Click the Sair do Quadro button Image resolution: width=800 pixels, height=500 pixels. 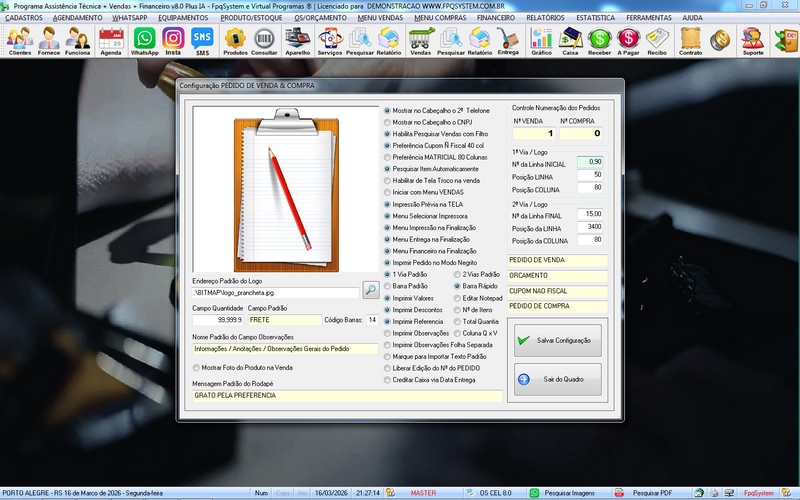coord(556,379)
